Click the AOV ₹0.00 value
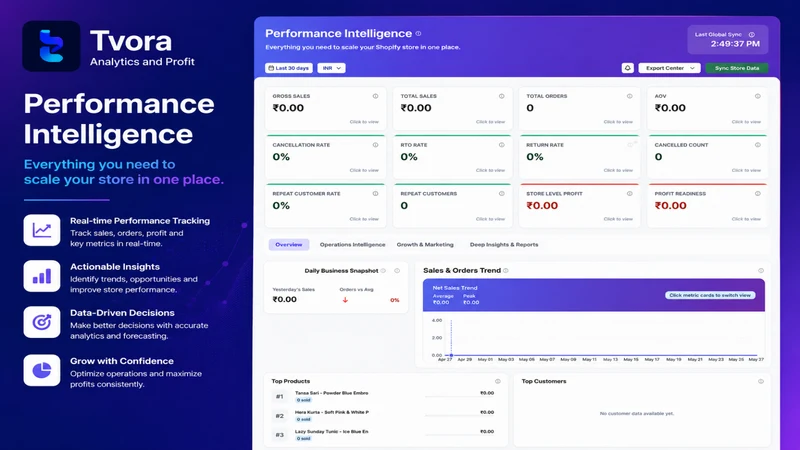 [670, 108]
